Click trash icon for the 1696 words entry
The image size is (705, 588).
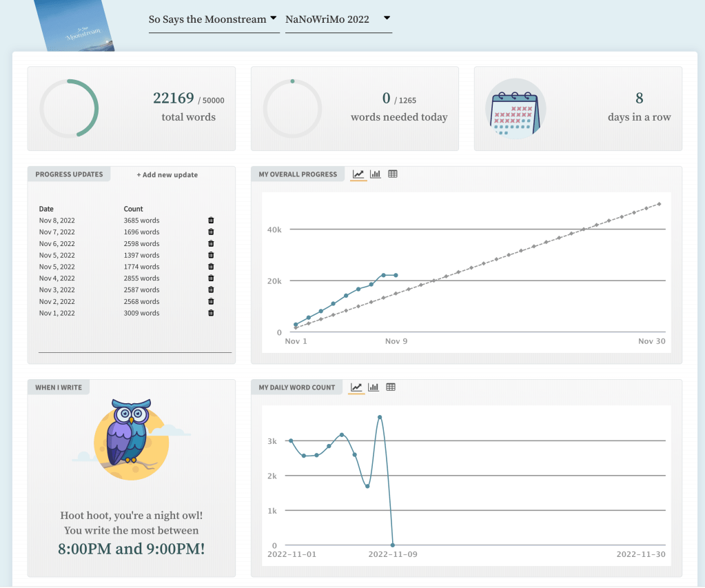211,232
